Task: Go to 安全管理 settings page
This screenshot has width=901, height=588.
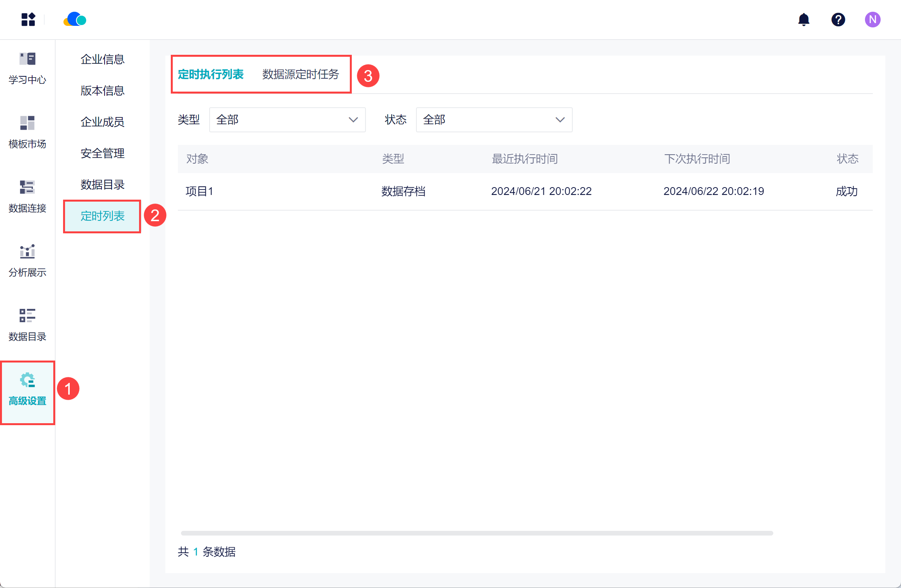Action: 102,153
